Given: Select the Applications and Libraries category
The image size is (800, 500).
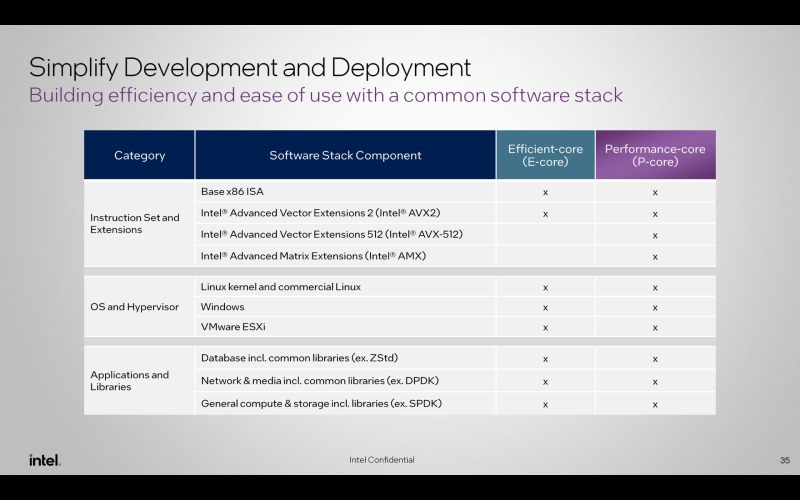Looking at the screenshot, I should (130, 381).
